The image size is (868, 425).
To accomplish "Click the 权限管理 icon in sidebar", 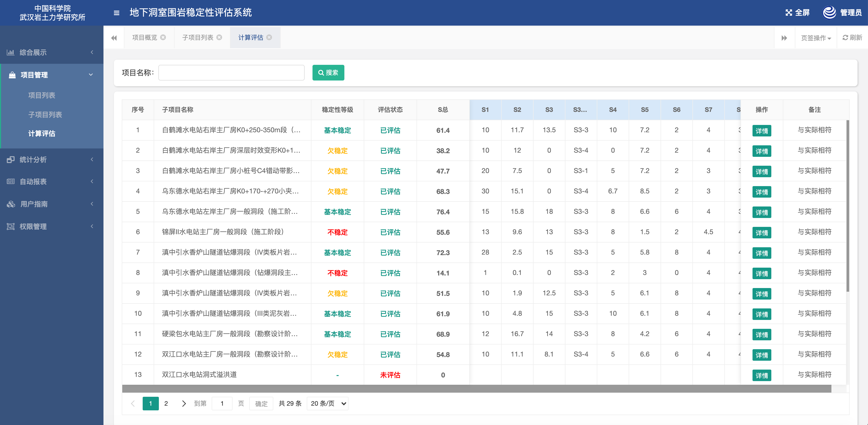I will (10, 227).
